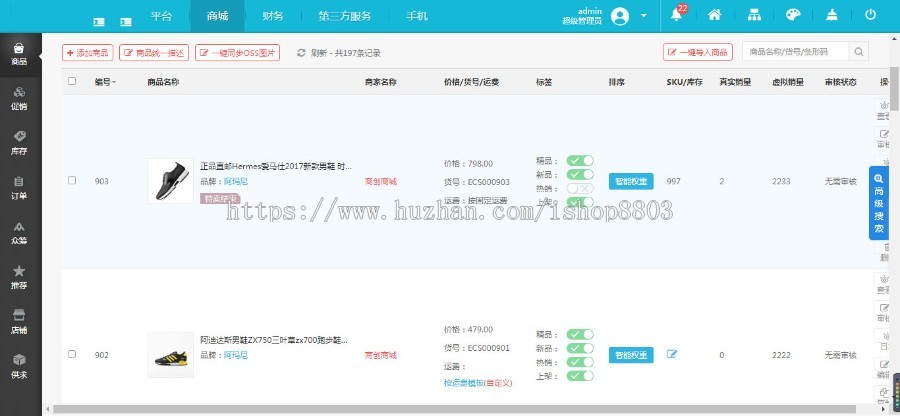Expand the admin user dropdown arrow

[x=644, y=16]
